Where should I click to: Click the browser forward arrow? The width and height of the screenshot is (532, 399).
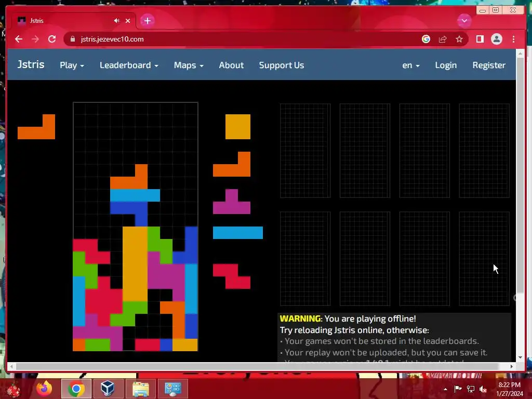pyautogui.click(x=35, y=39)
